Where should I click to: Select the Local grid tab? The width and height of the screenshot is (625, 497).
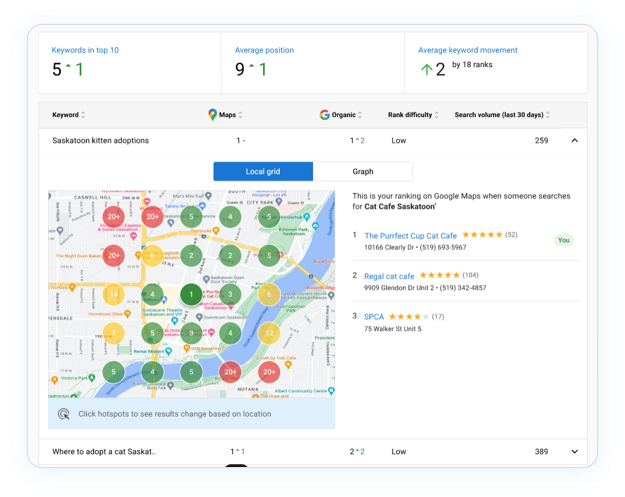tap(263, 172)
